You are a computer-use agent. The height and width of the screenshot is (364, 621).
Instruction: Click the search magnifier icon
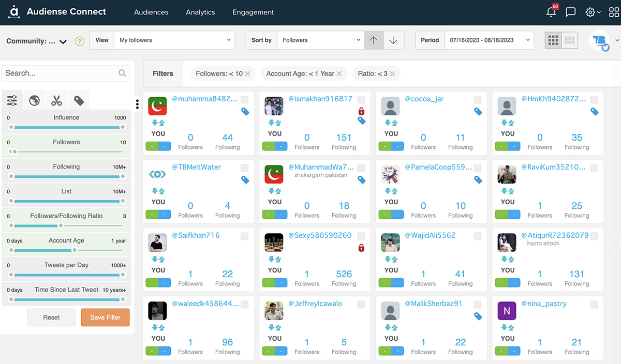122,73
